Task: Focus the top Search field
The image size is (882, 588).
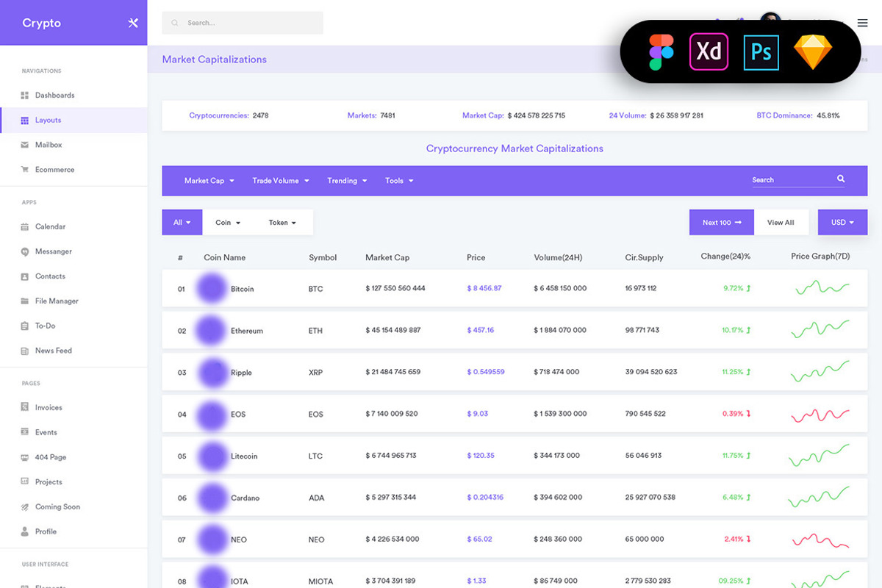Action: 243,23
